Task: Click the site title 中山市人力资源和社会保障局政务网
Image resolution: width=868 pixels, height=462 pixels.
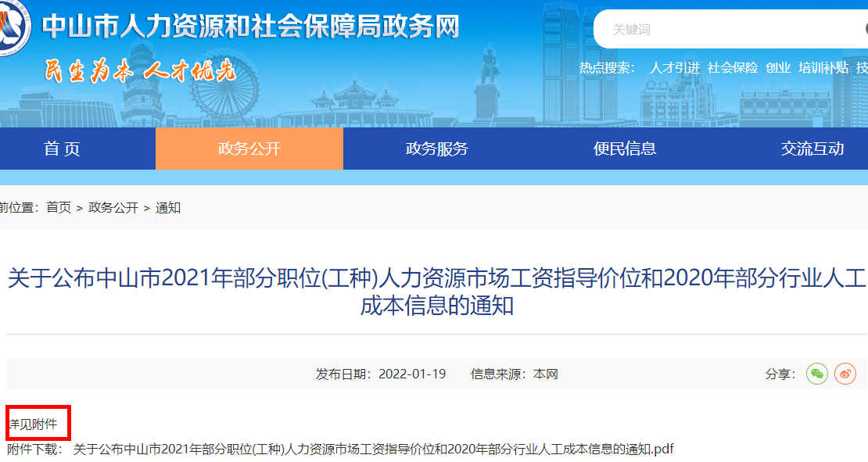Action: (x=250, y=27)
